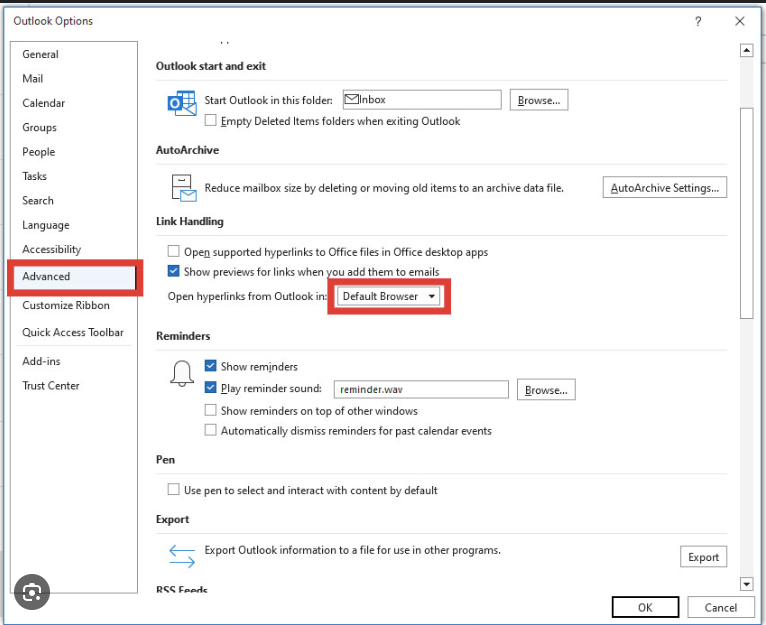
Task: Select the Advanced options category
Action: coord(74,277)
